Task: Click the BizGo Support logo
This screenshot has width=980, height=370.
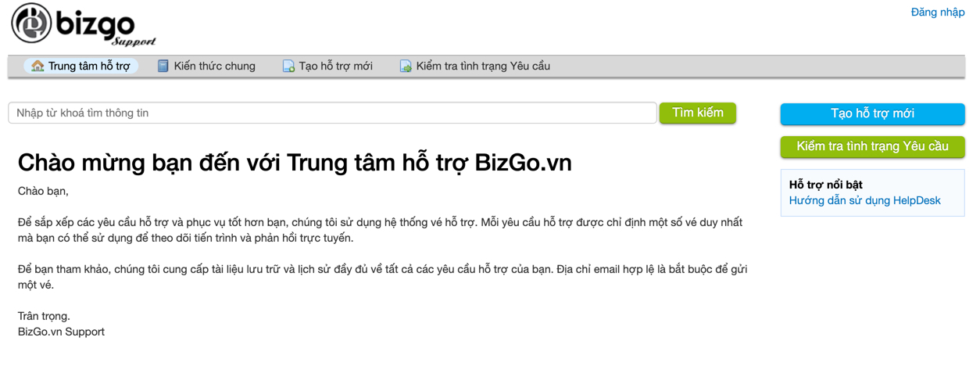Action: tap(83, 25)
